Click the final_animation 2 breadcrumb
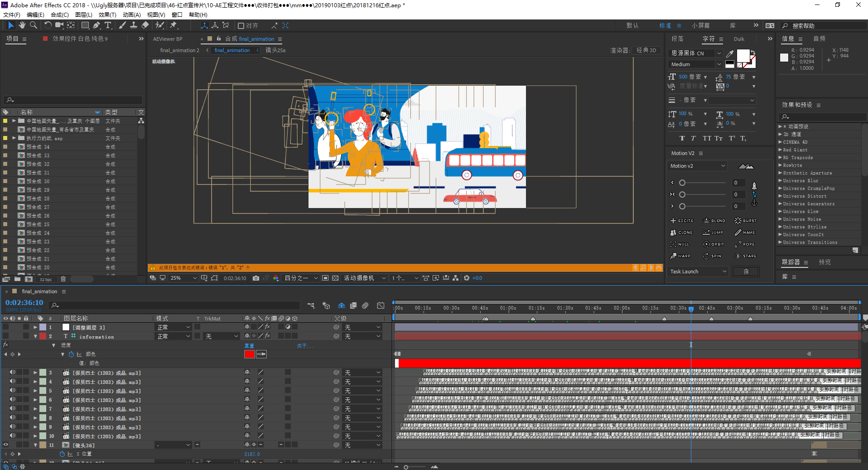The image size is (868, 470). tap(179, 50)
